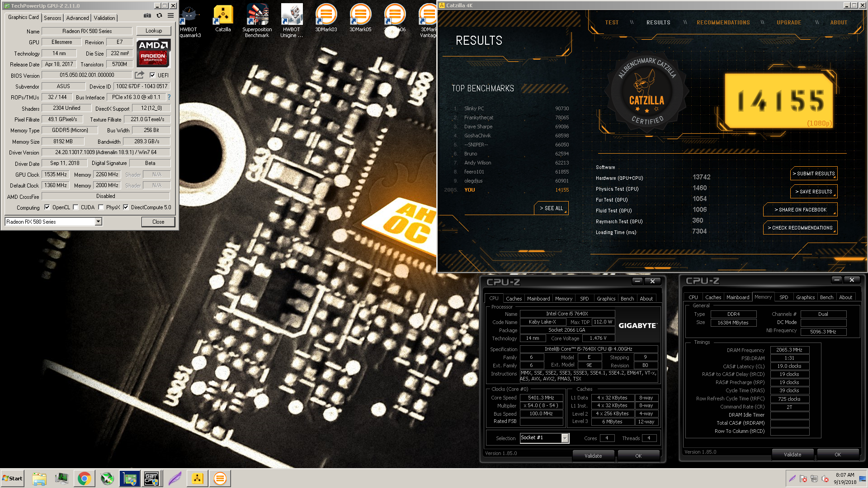Expand the Radeon RX 580 Series GPU dropdown
The height and width of the screenshot is (488, 868).
pos(98,221)
